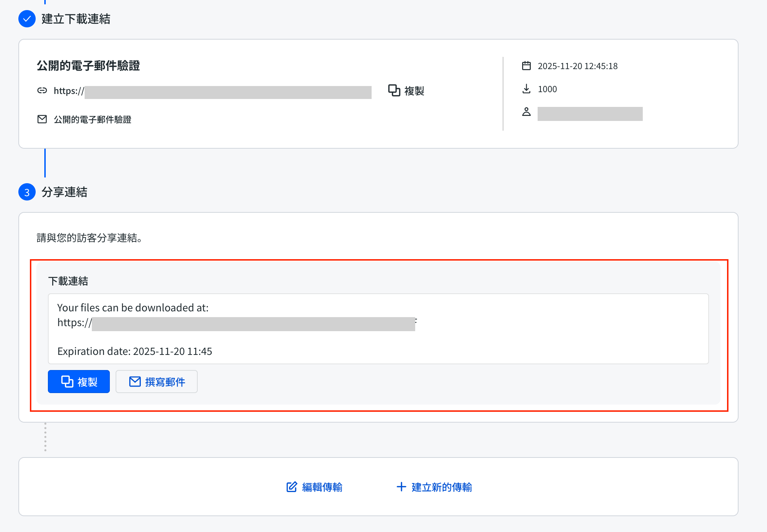Image resolution: width=767 pixels, height=532 pixels.
Task: Click the calendar icon next to 2025-11-20 12:45:18
Action: 526,66
